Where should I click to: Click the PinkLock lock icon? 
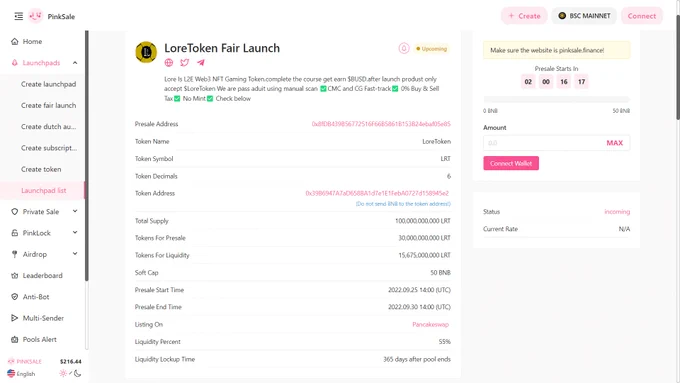point(14,233)
